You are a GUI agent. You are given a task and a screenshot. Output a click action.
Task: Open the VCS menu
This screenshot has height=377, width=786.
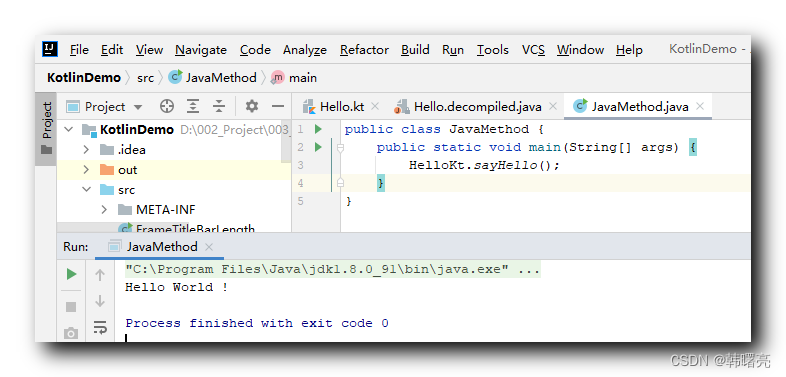(533, 50)
